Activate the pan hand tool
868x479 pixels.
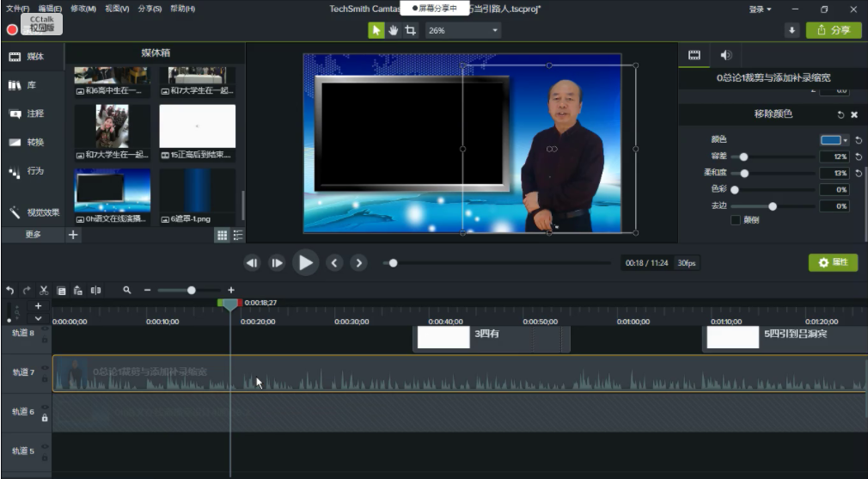(393, 30)
